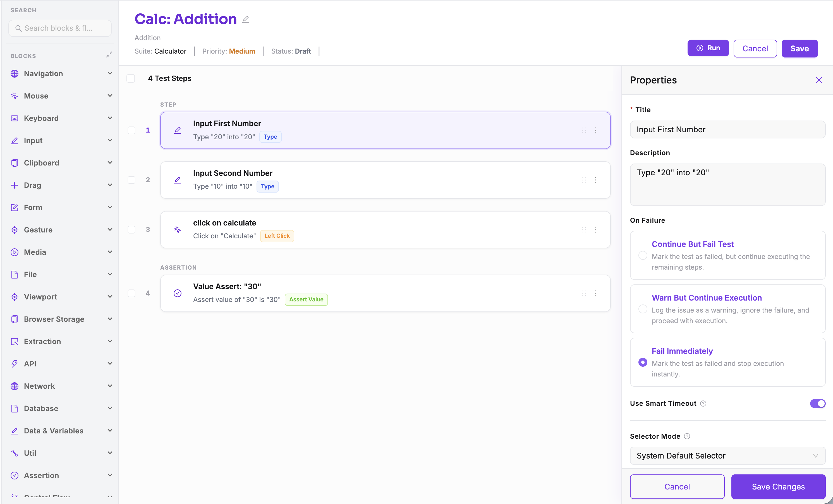This screenshot has height=504, width=833.
Task: Expand the Input blocks chevron
Action: click(x=110, y=140)
